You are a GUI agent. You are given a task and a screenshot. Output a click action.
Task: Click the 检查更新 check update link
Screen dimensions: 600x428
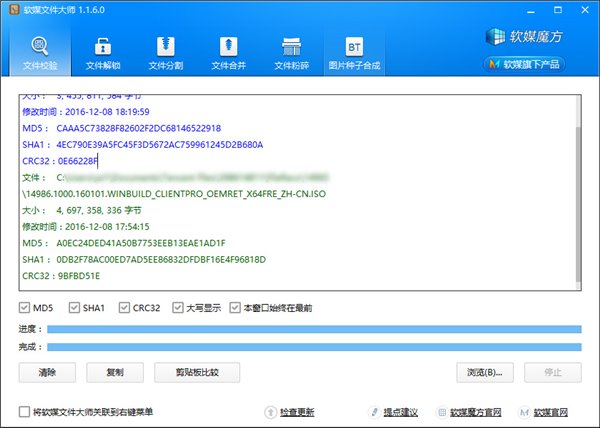pyautogui.click(x=297, y=412)
